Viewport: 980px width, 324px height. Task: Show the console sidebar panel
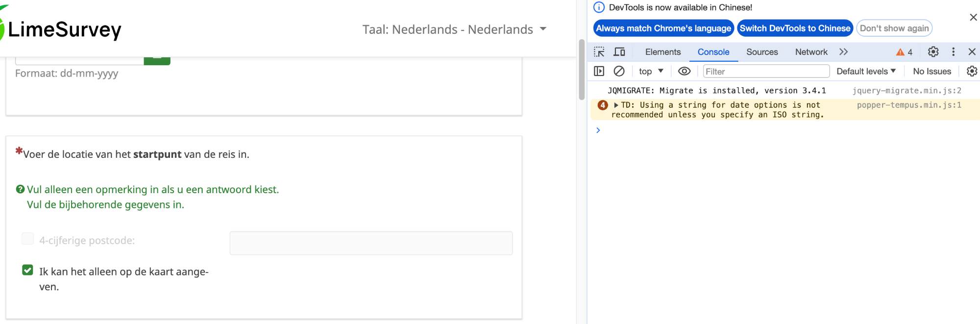pos(599,71)
